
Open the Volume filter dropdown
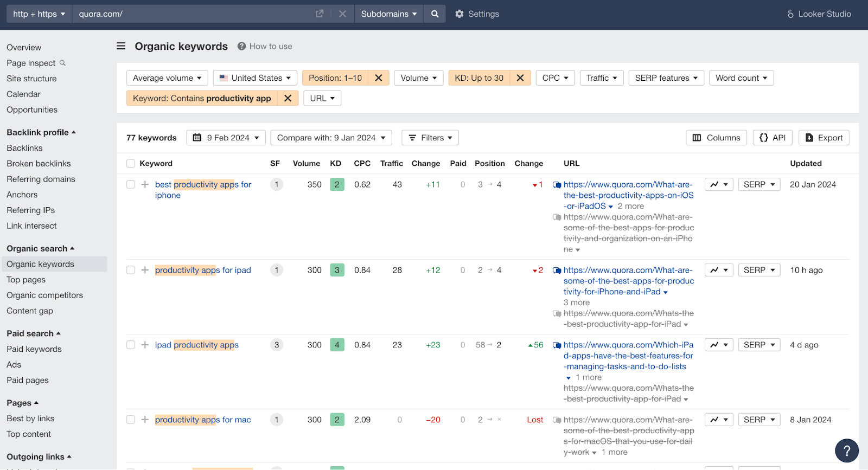(419, 78)
